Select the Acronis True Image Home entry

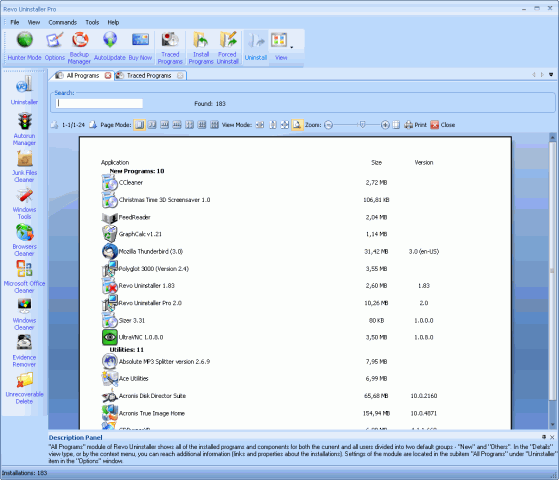tap(152, 413)
